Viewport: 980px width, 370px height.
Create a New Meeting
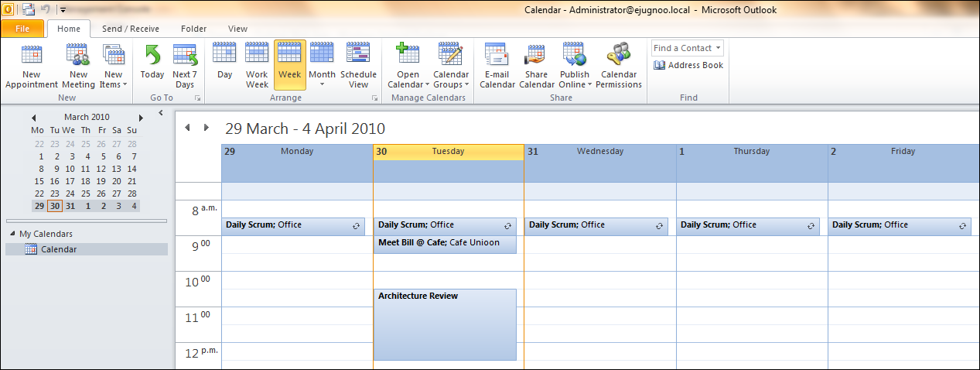pos(78,66)
